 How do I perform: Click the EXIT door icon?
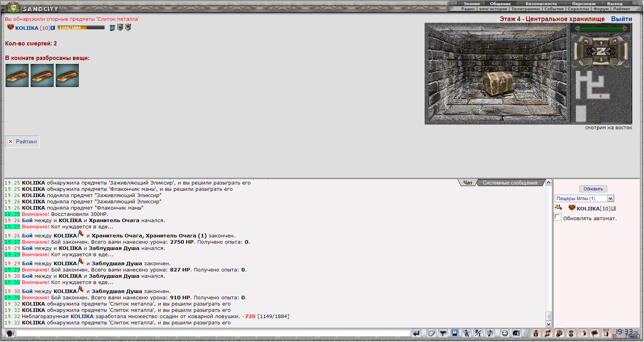point(606,333)
